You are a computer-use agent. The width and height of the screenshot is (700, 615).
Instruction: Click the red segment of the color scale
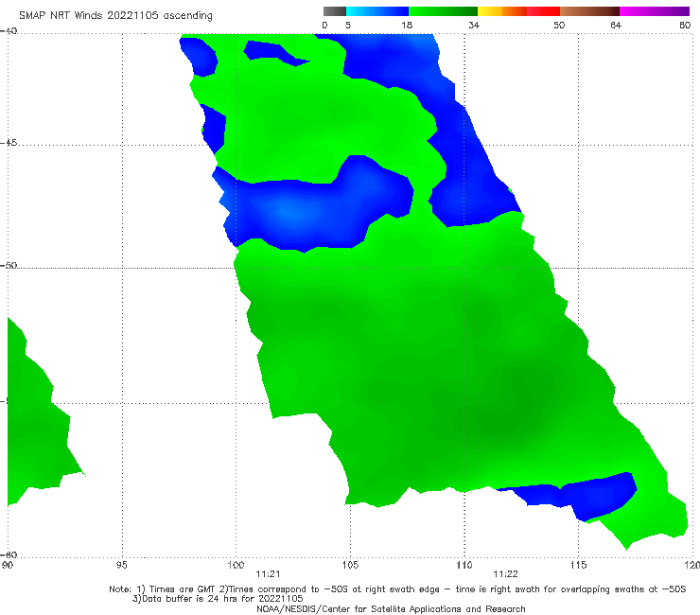pyautogui.click(x=543, y=11)
